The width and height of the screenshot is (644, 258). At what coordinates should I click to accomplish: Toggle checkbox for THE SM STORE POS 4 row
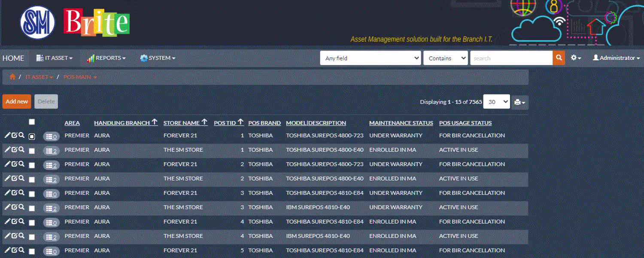tap(32, 237)
